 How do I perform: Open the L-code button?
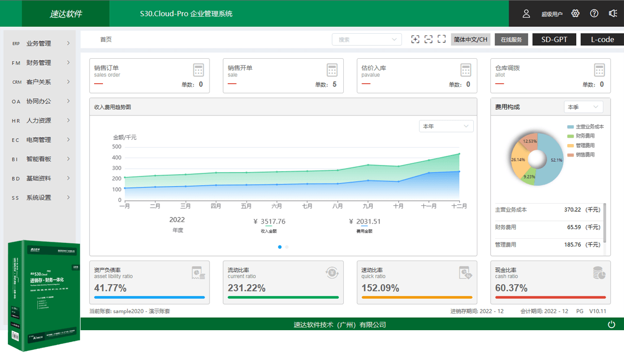(x=602, y=40)
